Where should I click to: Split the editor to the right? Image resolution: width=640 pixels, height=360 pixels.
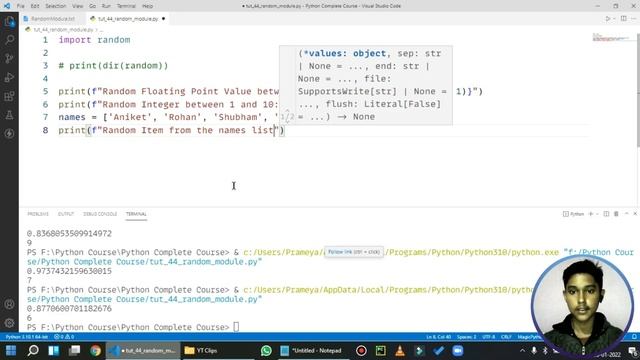(x=624, y=19)
